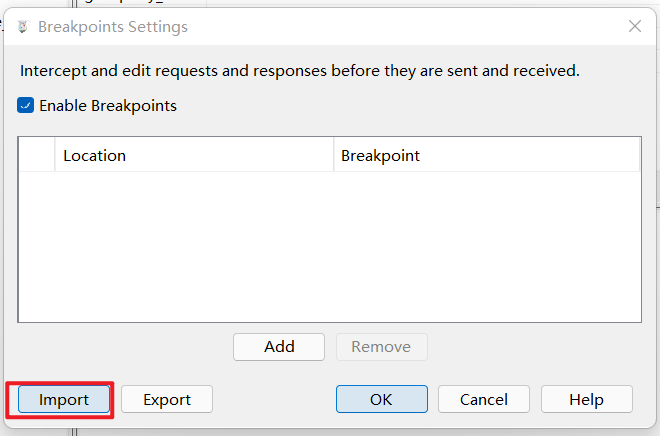Sort by the Breakpoint column header
The image size is (660, 436).
tap(486, 155)
